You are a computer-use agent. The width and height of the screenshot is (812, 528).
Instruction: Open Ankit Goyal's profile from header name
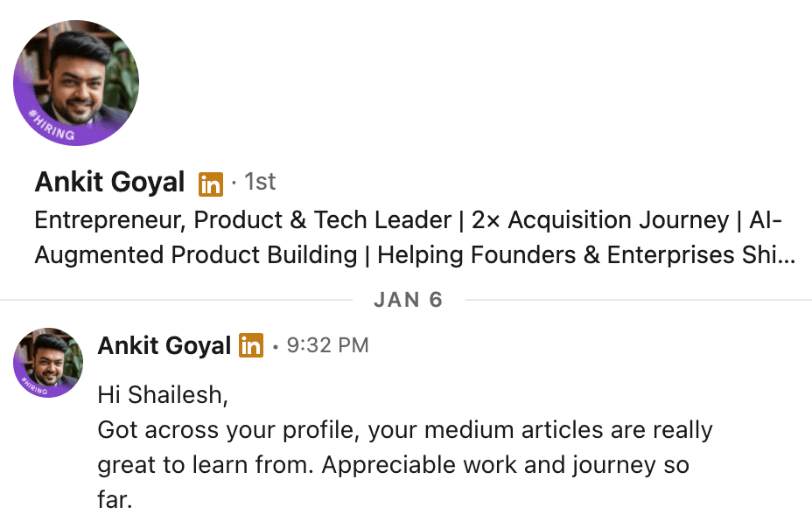pos(109,182)
